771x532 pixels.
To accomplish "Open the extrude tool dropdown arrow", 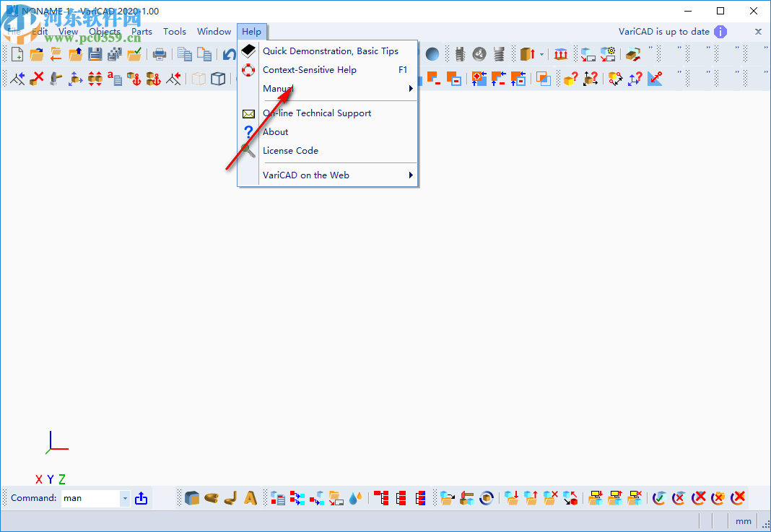I will pyautogui.click(x=541, y=54).
